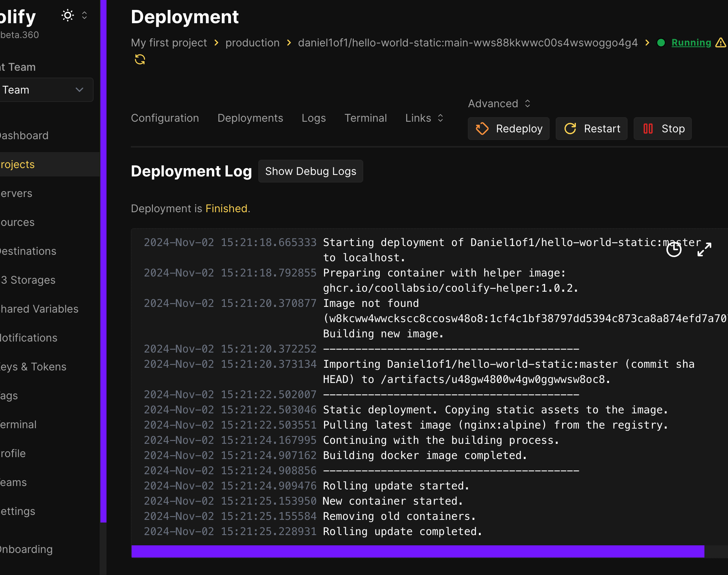Switch to the Logs tab
This screenshot has width=728, height=575.
coord(314,118)
